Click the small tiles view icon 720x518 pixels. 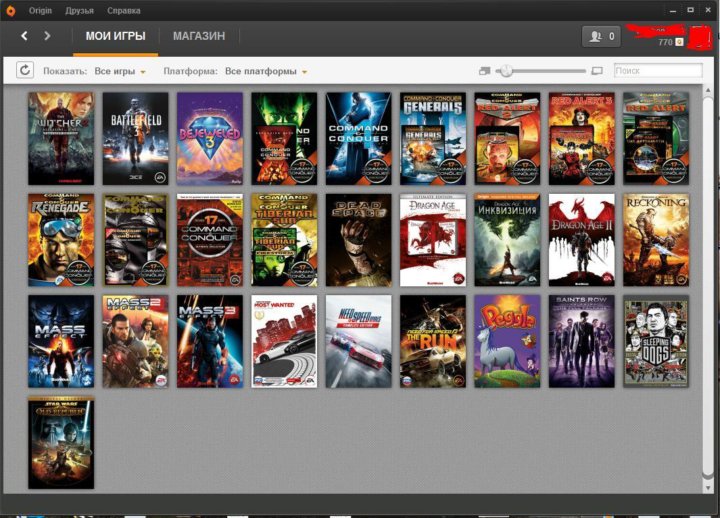484,71
